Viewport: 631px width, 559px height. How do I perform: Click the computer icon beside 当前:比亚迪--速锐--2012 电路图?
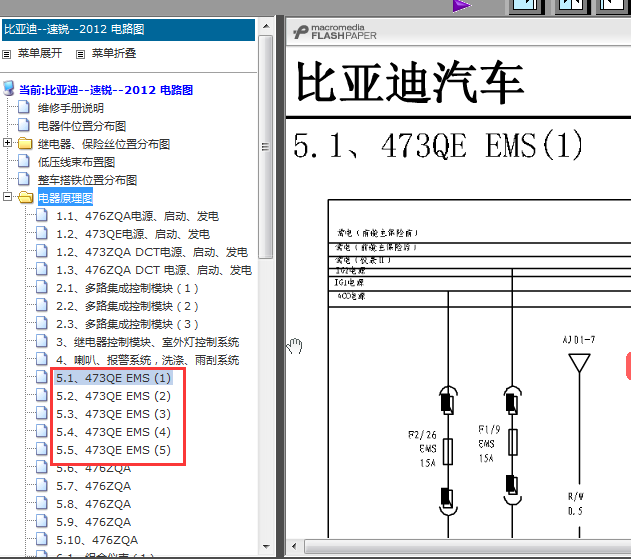point(8,88)
